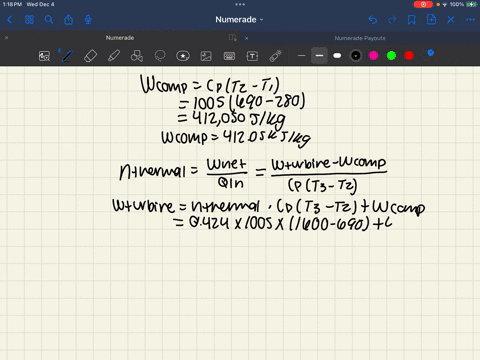Close editing with the X icon
This screenshot has height=360, width=480.
[451, 20]
